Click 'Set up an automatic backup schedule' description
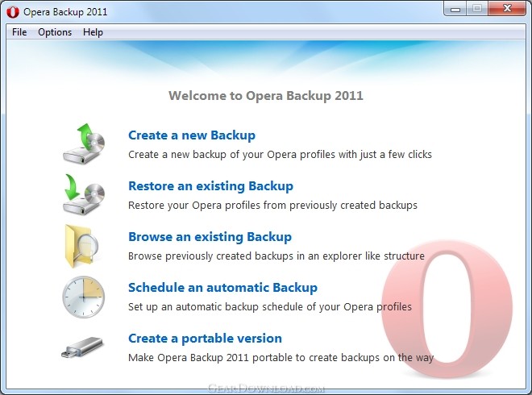The width and height of the screenshot is (532, 395). [x=270, y=307]
